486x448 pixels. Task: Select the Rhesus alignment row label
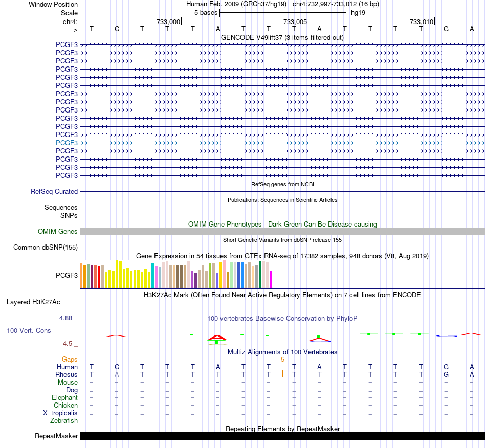coord(67,374)
